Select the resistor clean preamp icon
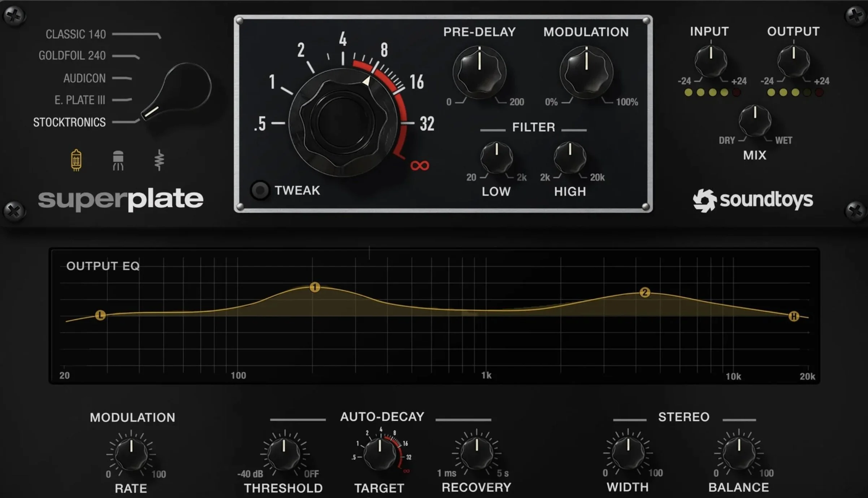The width and height of the screenshot is (868, 498). [159, 160]
